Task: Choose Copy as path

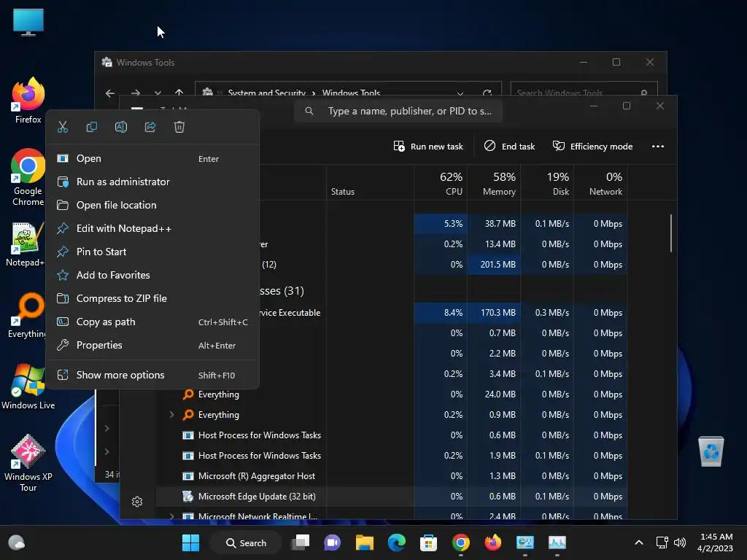Action: click(152, 322)
